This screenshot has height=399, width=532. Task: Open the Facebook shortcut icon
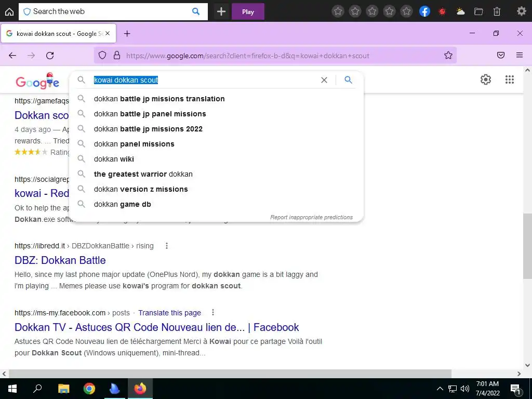(x=424, y=11)
